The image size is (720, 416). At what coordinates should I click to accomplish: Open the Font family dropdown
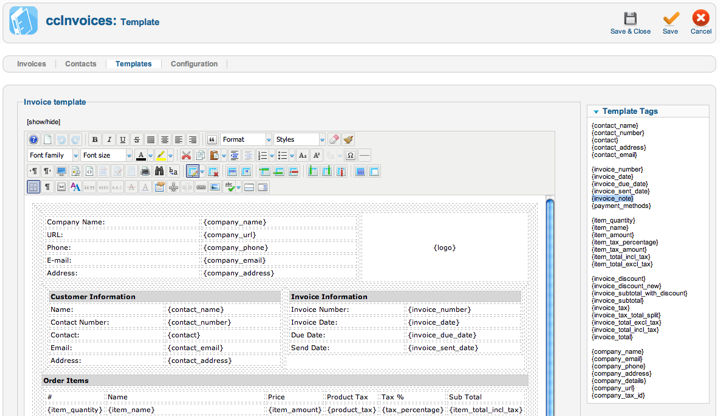[x=53, y=156]
